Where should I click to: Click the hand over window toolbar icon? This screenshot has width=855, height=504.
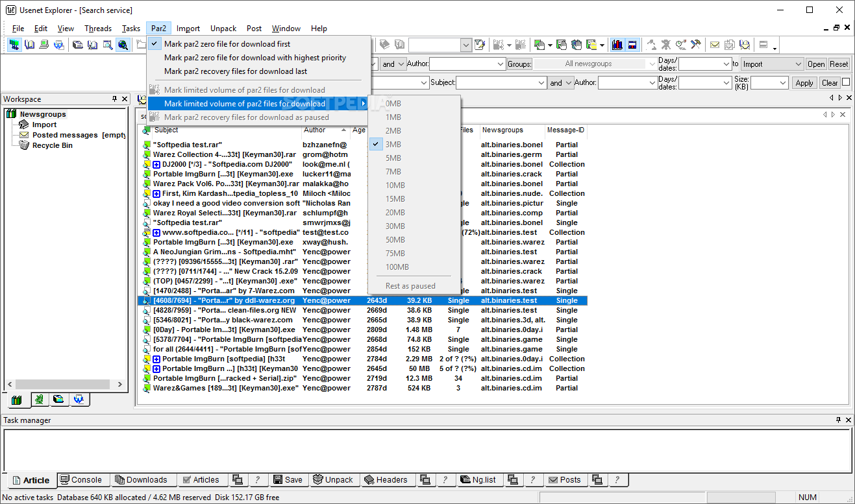pyautogui.click(x=562, y=45)
